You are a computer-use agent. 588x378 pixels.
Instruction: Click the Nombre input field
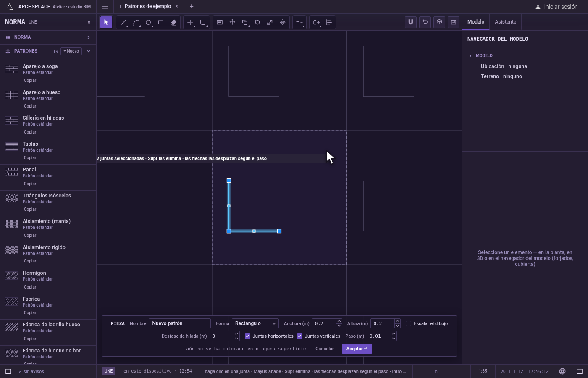[179, 323]
